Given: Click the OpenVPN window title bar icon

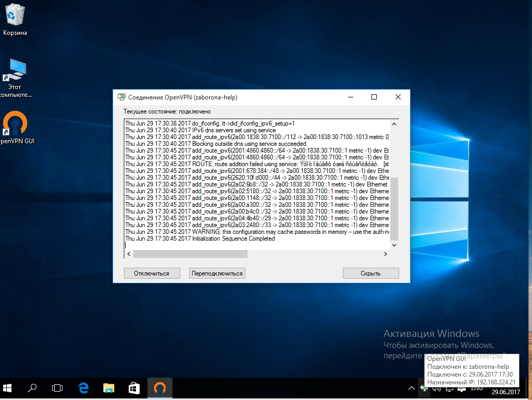Looking at the screenshot, I should (x=121, y=97).
